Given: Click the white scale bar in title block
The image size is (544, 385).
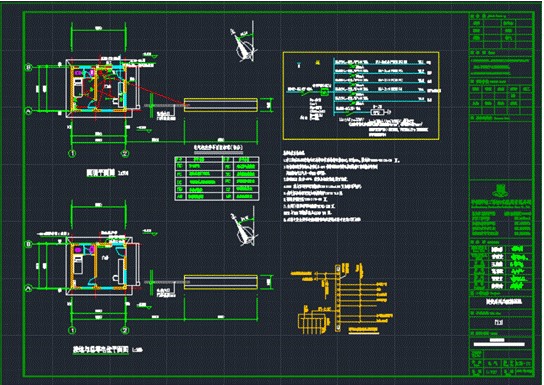Looking at the screenshot, I should point(499,344).
